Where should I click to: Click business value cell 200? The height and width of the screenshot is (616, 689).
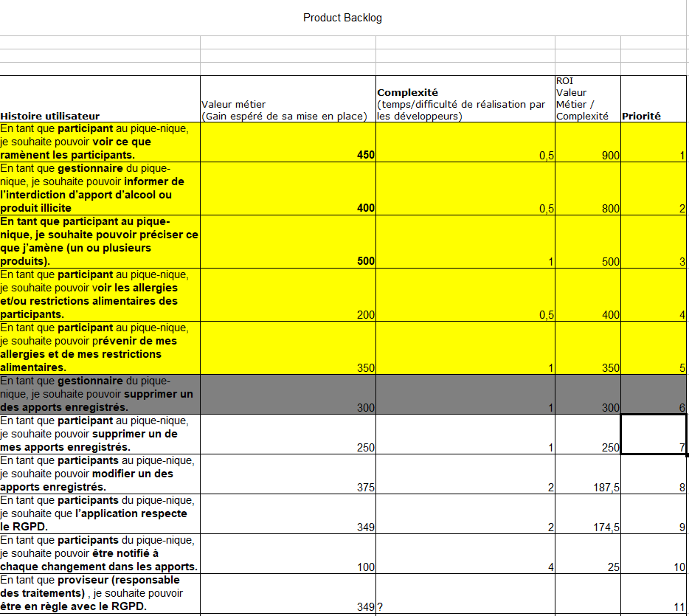click(288, 295)
